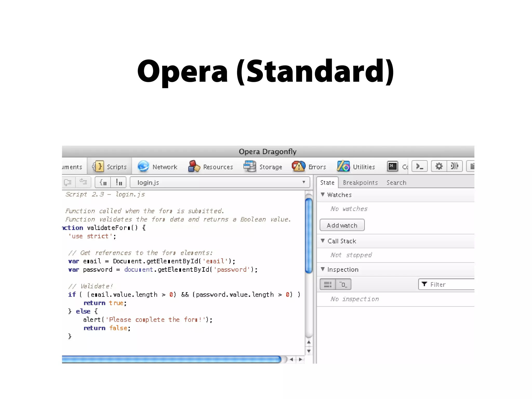This screenshot has height=399, width=532.
Task: Click the alert 'Please complete the form!' line
Action: click(148, 320)
